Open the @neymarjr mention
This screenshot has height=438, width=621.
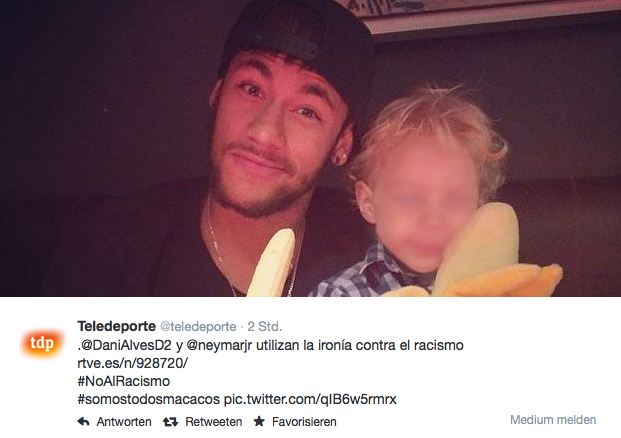pos(219,346)
